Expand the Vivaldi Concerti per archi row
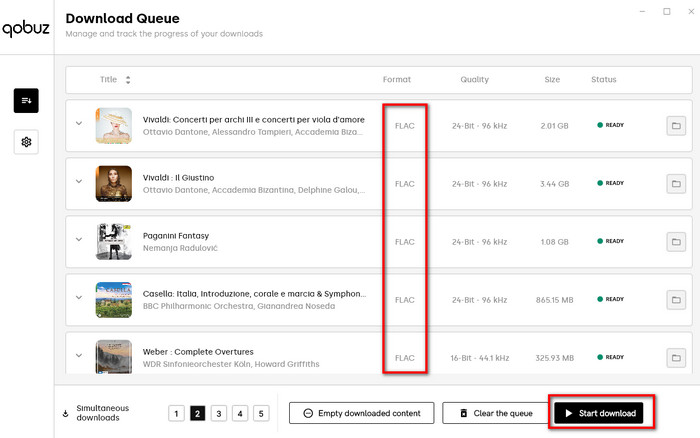This screenshot has width=700, height=438. (79, 123)
